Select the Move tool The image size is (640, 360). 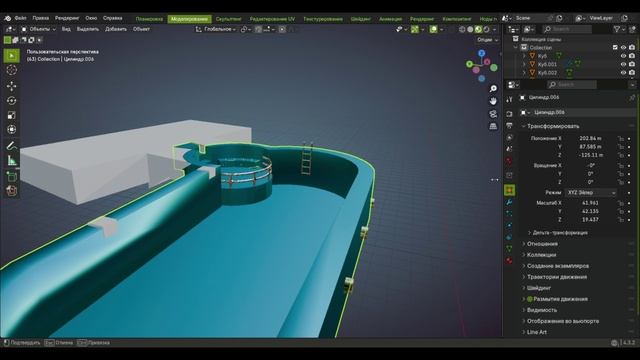(11, 86)
